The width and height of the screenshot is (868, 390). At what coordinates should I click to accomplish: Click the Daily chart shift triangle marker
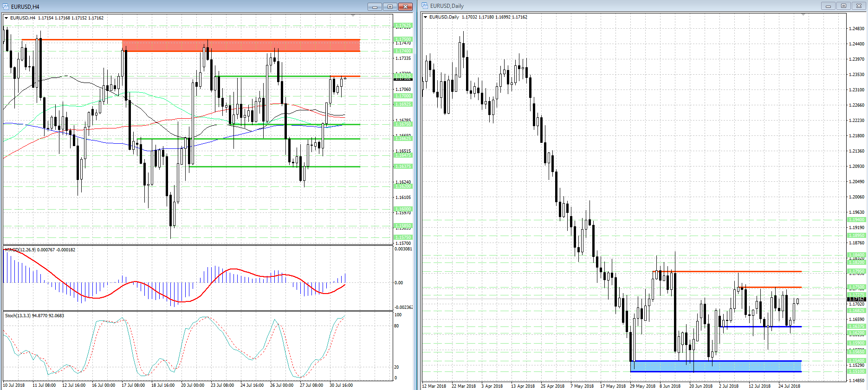coord(803,15)
